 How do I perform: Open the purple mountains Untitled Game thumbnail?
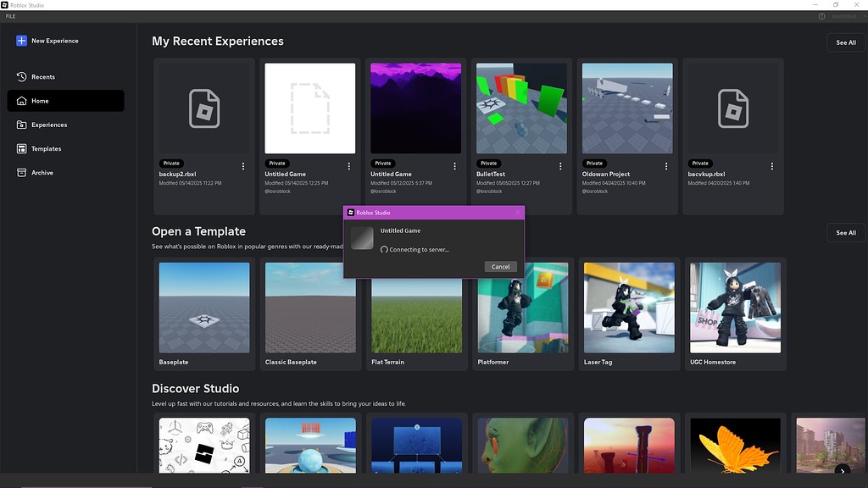[x=415, y=108]
